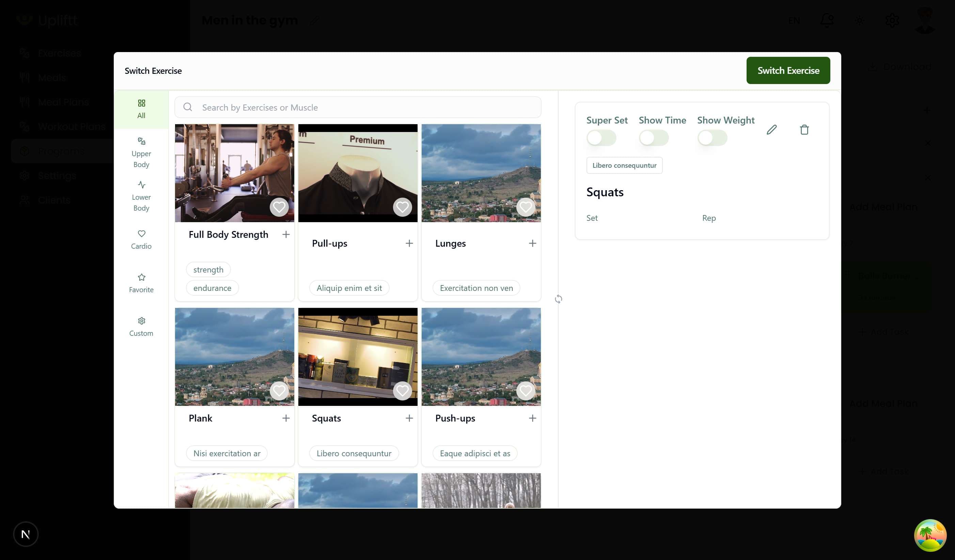This screenshot has height=560, width=955.
Task: Toggle the Show Weight switch
Action: pos(712,138)
